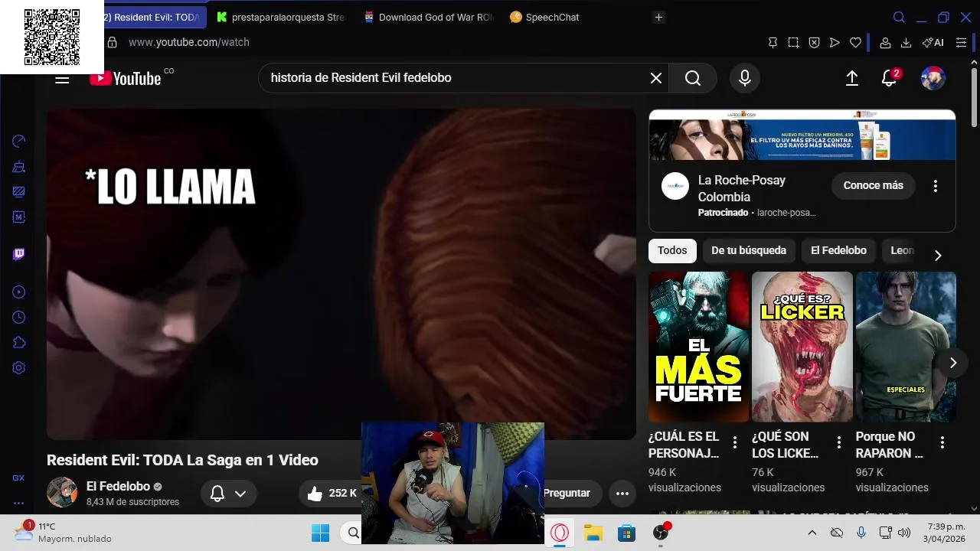Image resolution: width=980 pixels, height=551 pixels.
Task: Open YouTube account avatar menu
Action: 933,78
